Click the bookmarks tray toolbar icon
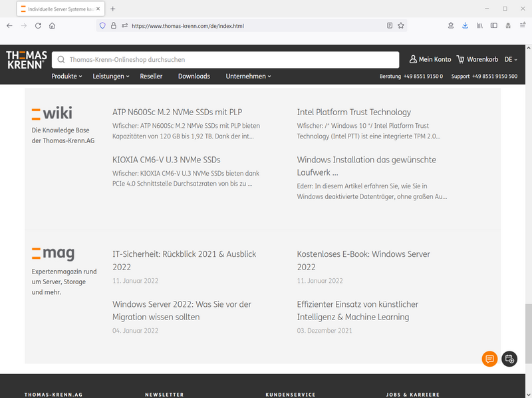 (451, 25)
